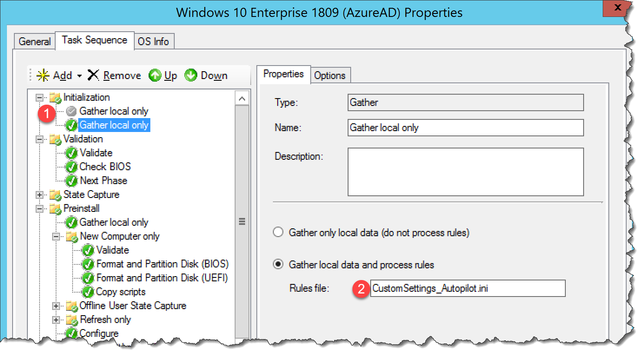Click the green check icon on Configure step

(x=71, y=333)
